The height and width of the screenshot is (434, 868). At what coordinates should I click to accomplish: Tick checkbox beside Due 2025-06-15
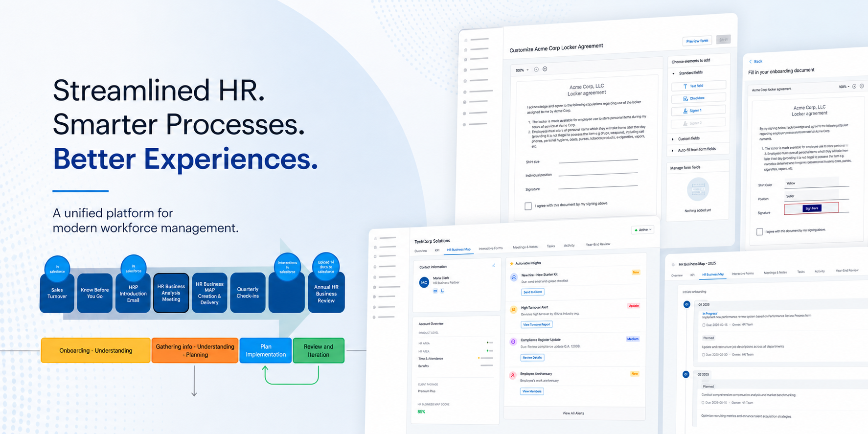pyautogui.click(x=704, y=403)
